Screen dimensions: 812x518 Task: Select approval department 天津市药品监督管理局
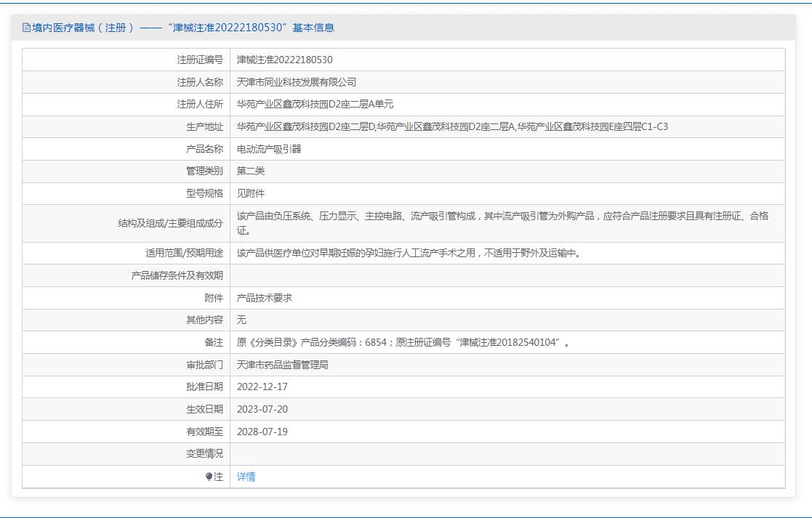click(283, 365)
